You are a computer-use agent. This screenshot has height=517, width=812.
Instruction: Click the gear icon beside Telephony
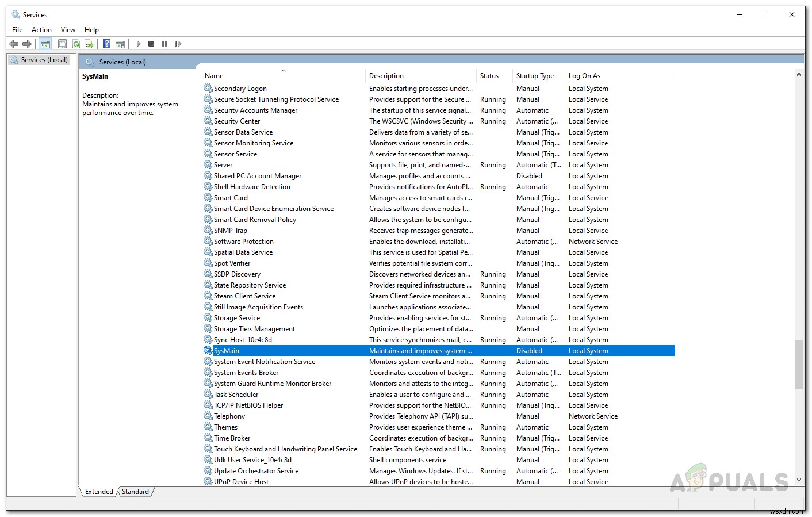coord(208,416)
